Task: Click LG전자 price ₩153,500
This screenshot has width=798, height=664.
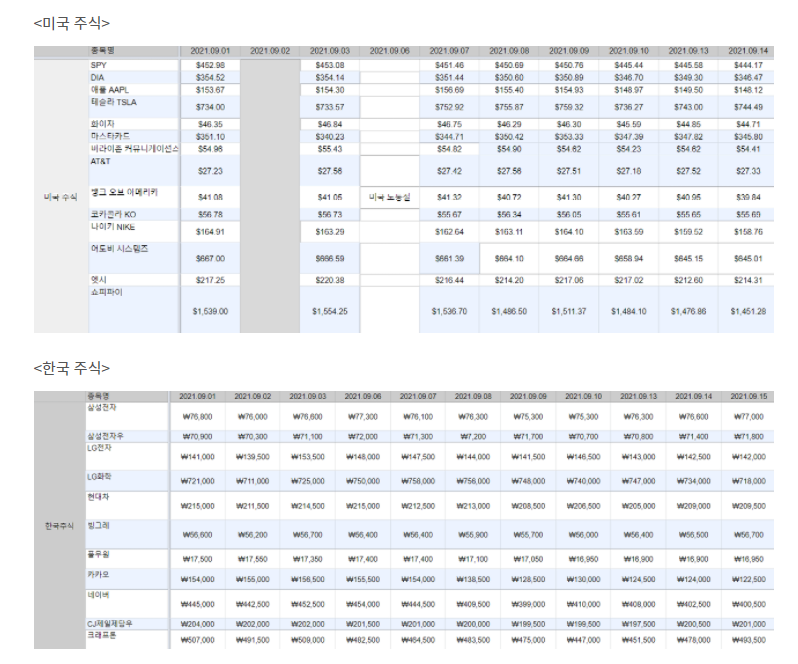Action: pyautogui.click(x=307, y=457)
